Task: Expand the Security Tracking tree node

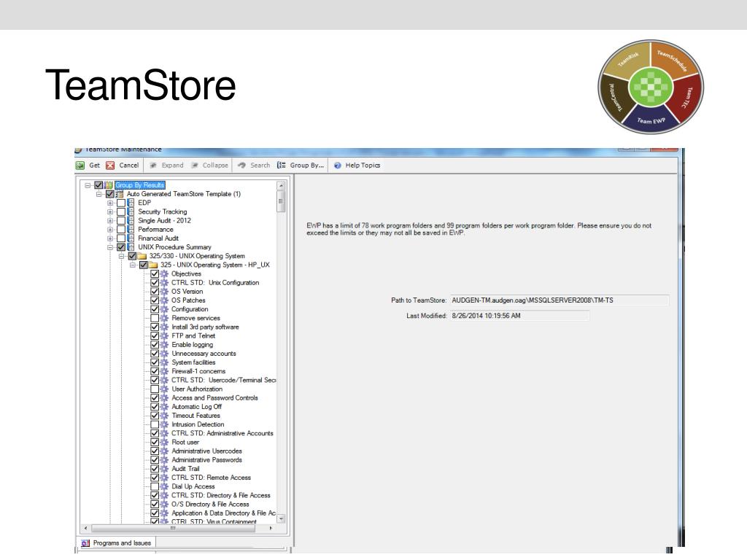Action: pyautogui.click(x=110, y=211)
